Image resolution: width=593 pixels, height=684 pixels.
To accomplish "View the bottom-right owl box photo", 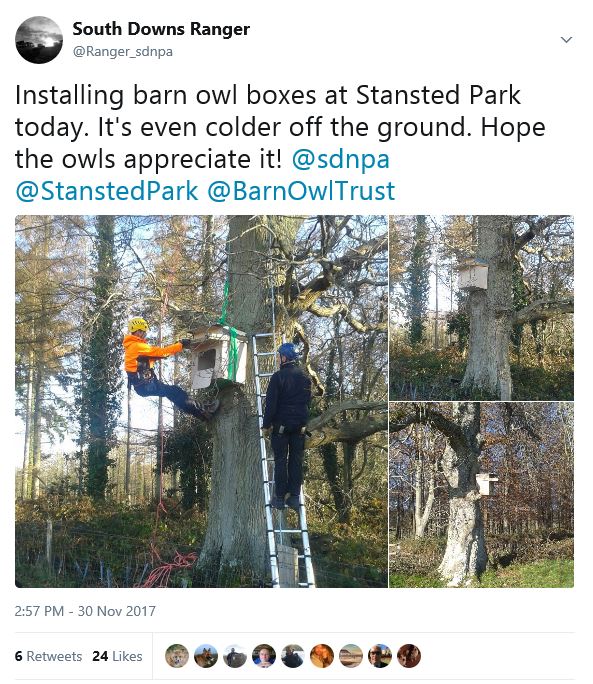I will coord(481,495).
